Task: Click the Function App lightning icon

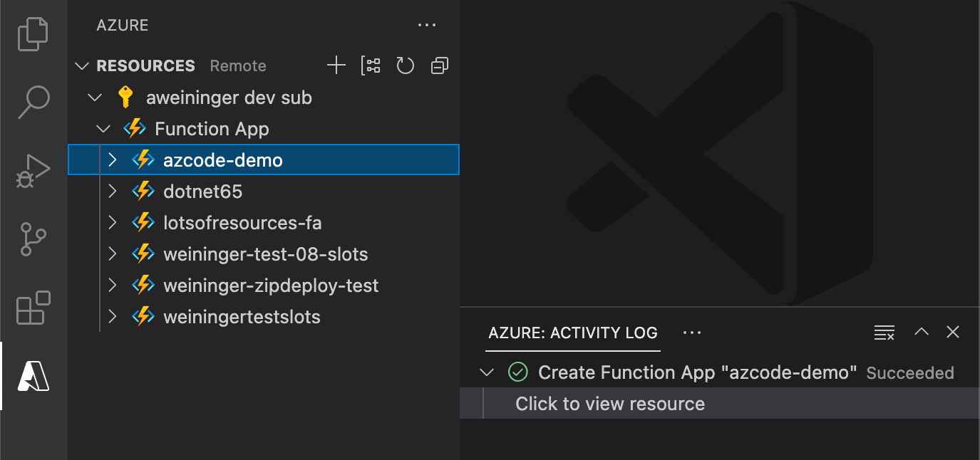Action: click(135, 128)
